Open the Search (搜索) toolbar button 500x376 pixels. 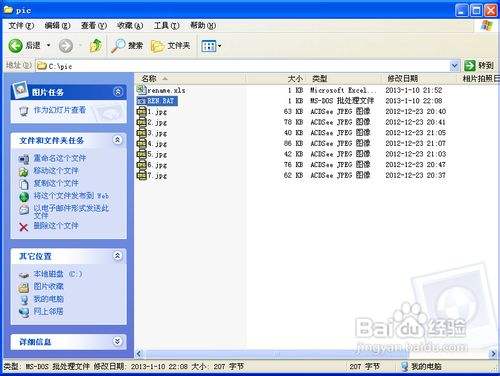[x=127, y=45]
